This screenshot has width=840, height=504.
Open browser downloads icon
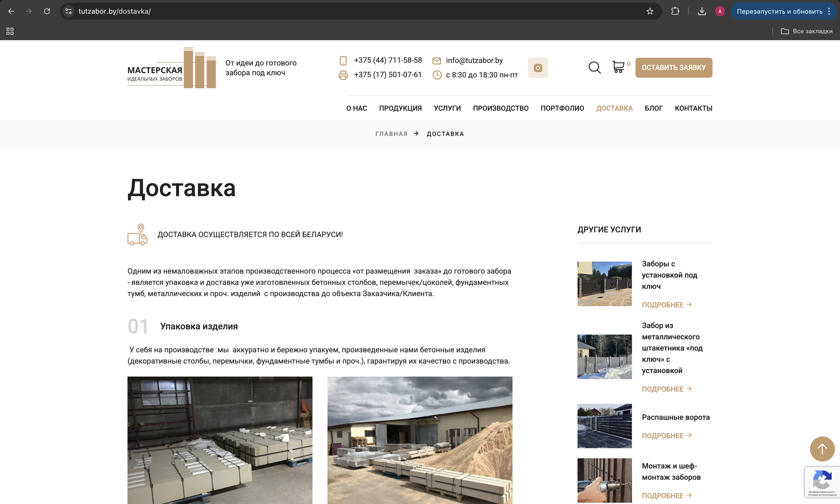click(702, 11)
